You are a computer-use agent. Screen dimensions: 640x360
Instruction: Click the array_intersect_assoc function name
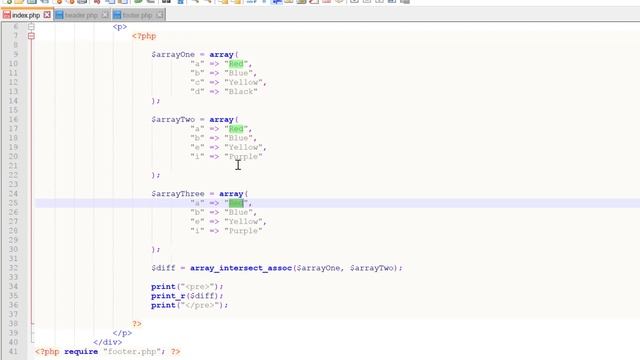[241, 268]
